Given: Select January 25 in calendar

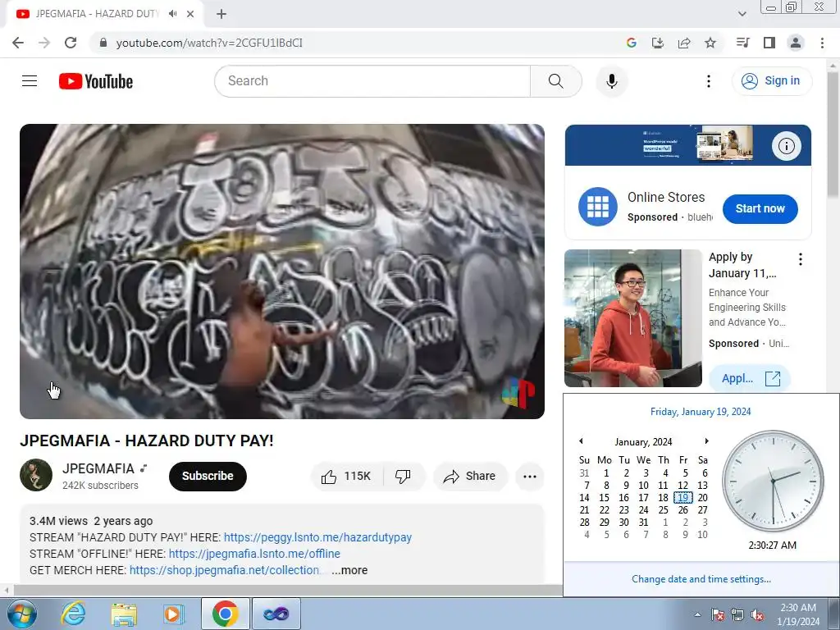Looking at the screenshot, I should click(663, 510).
